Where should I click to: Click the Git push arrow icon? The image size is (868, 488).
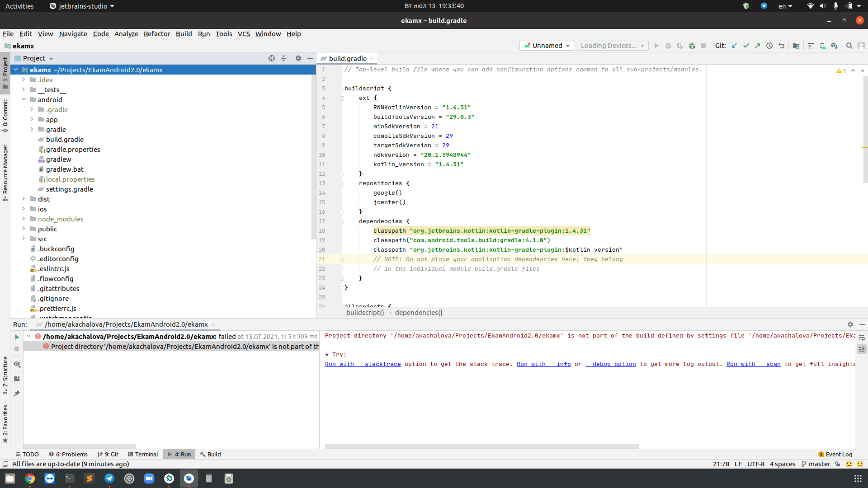point(758,46)
